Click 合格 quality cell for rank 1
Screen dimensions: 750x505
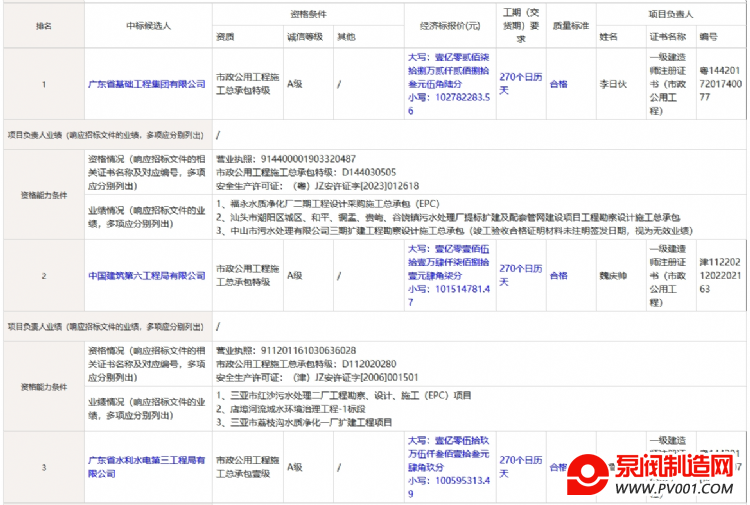[559, 84]
